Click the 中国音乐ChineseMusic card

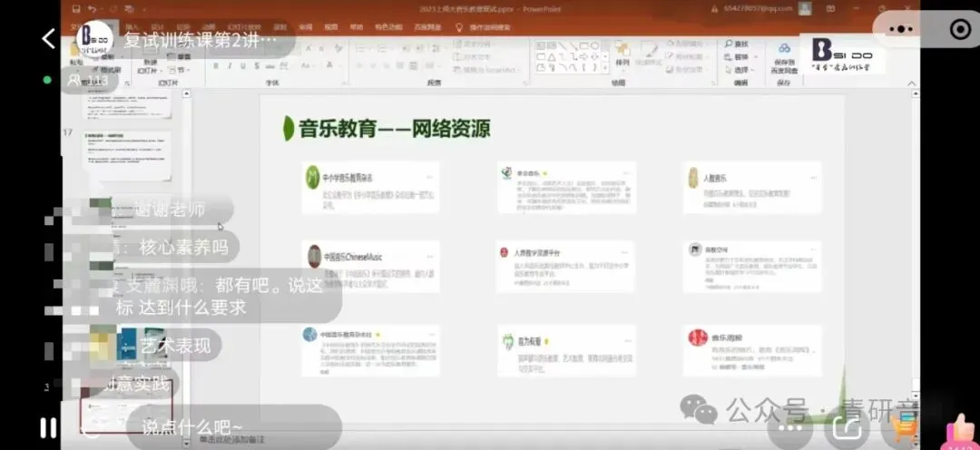tap(370, 266)
